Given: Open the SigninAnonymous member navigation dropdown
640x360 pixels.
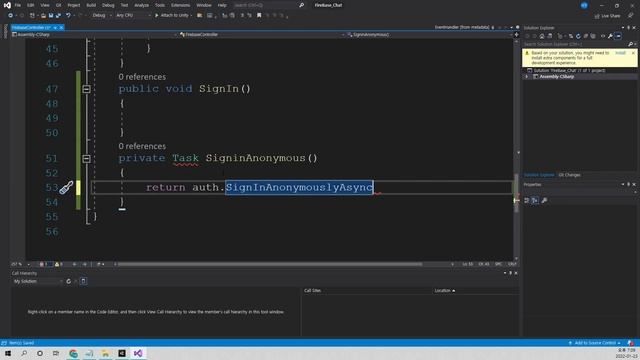Looking at the screenshot, I should click(430, 35).
